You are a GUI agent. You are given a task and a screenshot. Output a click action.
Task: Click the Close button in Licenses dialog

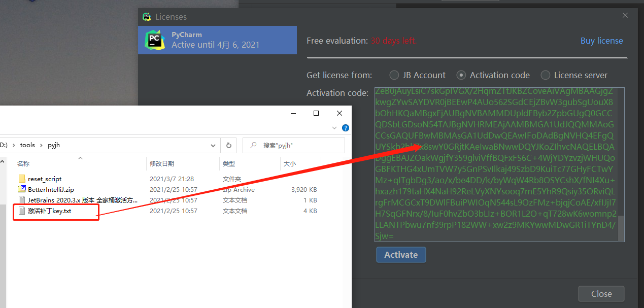tap(601, 294)
